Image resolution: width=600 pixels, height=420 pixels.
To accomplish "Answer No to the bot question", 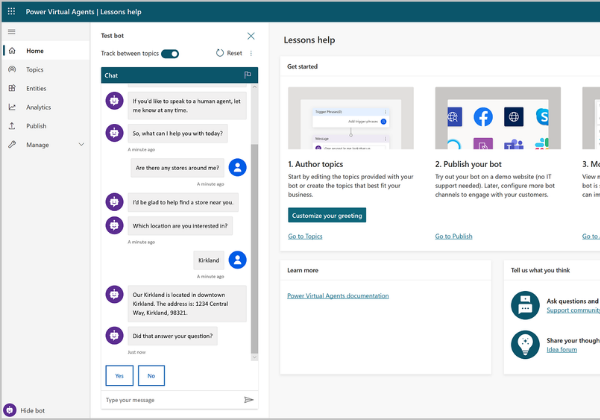I will 152,376.
